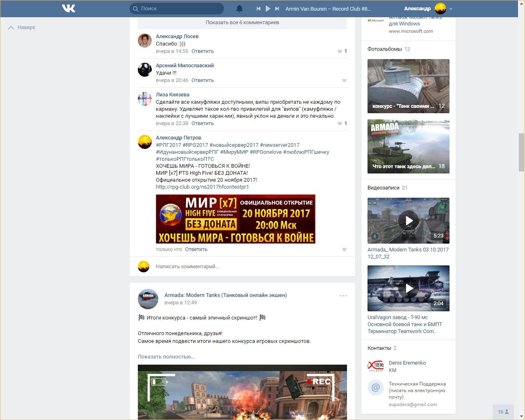Click the email contact @ icon
The image size is (525, 420).
pos(376,387)
